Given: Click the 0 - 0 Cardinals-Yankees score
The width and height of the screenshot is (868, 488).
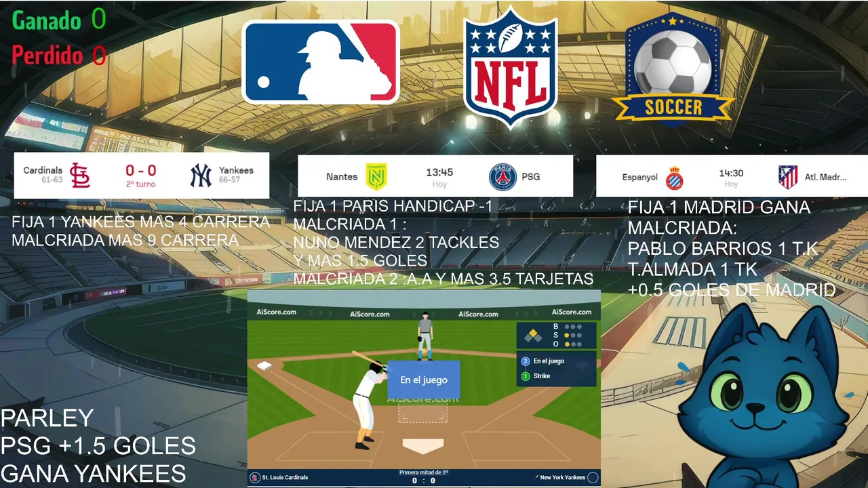Looking at the screenshot, I should coord(140,171).
